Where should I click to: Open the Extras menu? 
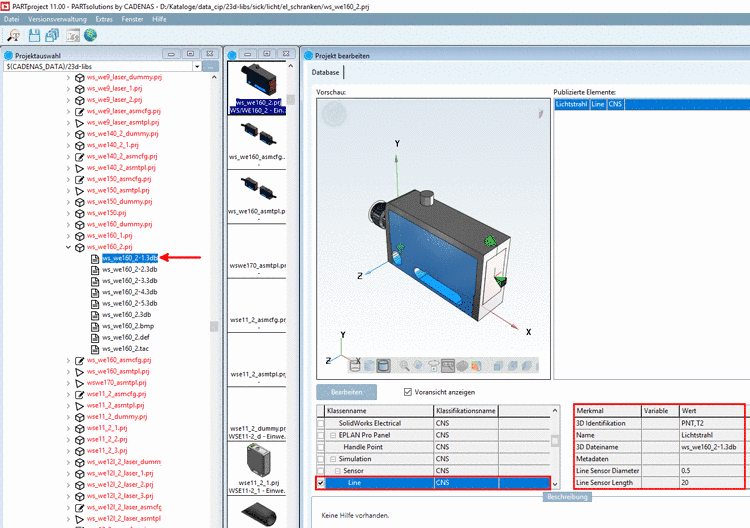(104, 19)
